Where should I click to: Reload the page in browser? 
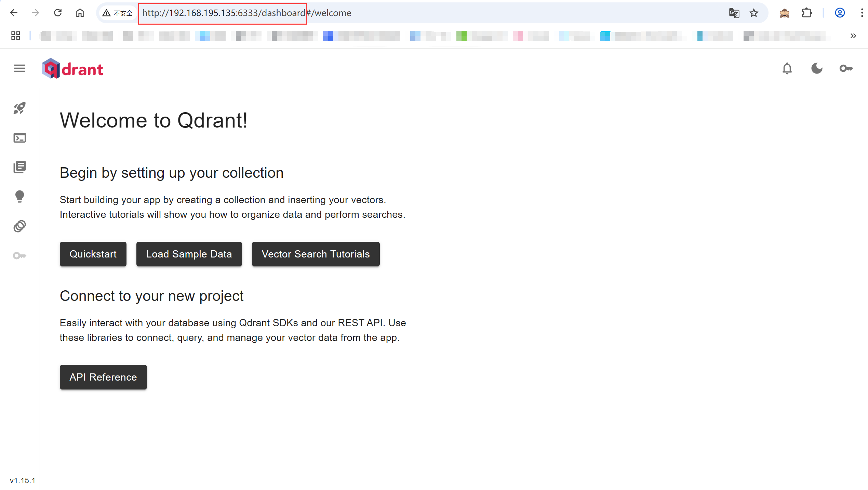pyautogui.click(x=58, y=13)
